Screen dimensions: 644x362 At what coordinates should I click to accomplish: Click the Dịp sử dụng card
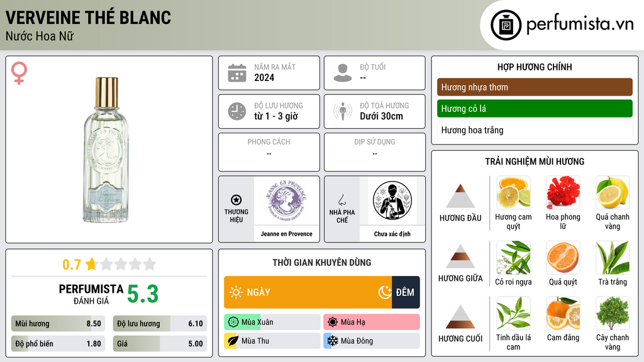[375, 152]
